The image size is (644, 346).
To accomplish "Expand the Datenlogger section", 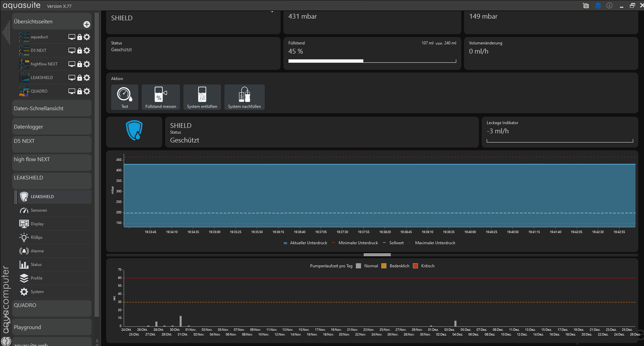I will point(52,126).
